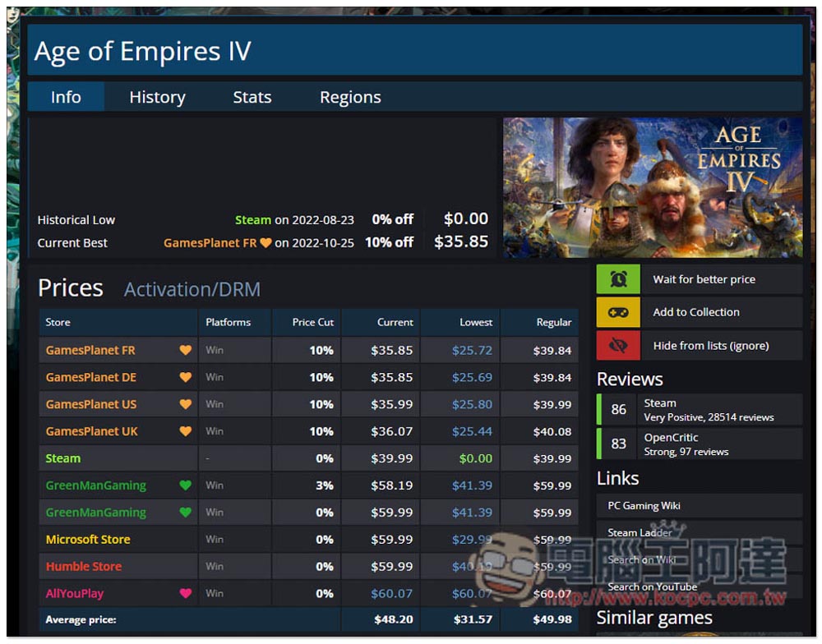Open the Steam reviews entry scored 86

click(x=700, y=409)
